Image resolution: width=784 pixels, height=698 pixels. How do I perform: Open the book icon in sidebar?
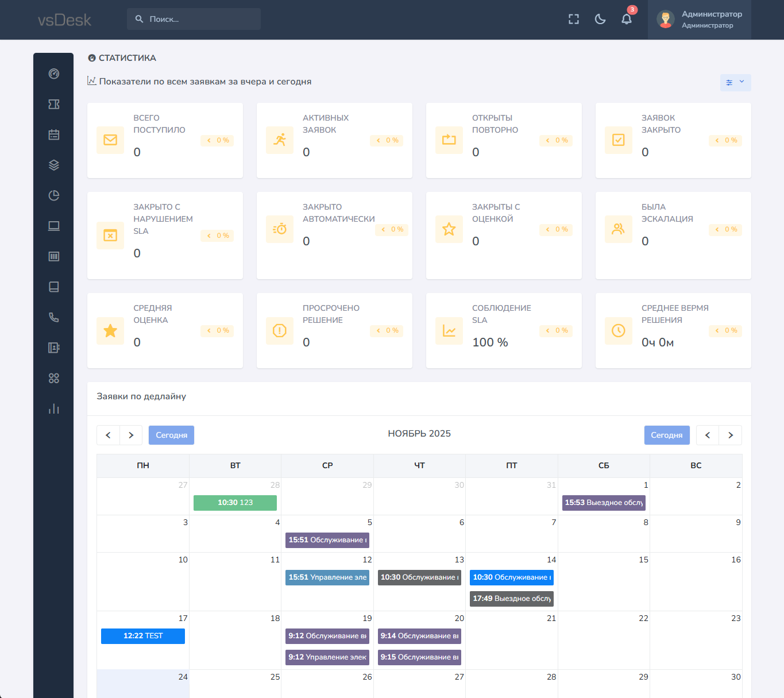click(54, 287)
